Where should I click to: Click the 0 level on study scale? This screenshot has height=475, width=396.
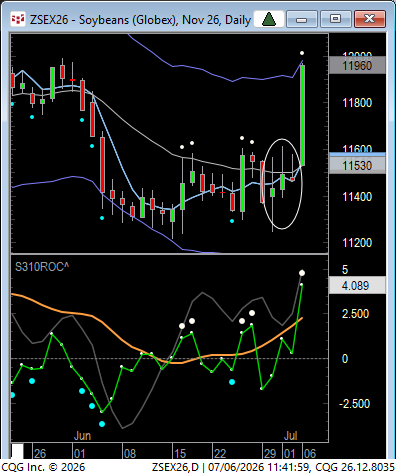[345, 359]
